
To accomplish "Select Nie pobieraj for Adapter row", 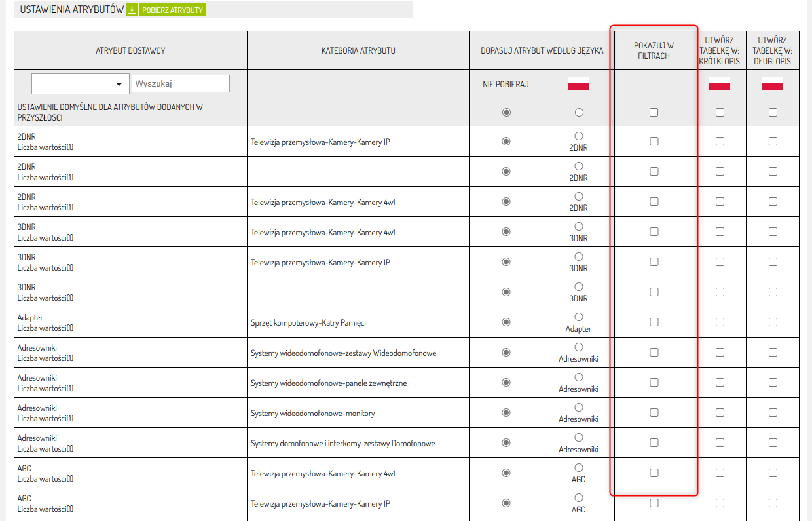I will coord(506,322).
